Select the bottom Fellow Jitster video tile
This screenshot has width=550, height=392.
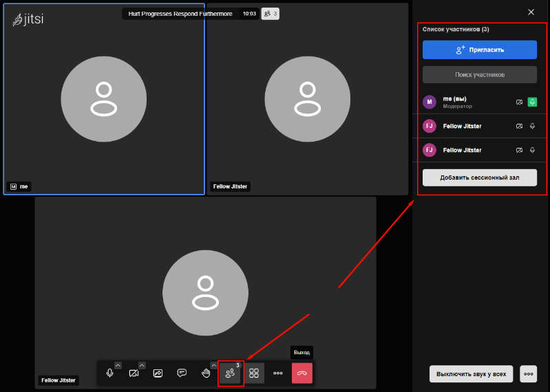click(206, 293)
